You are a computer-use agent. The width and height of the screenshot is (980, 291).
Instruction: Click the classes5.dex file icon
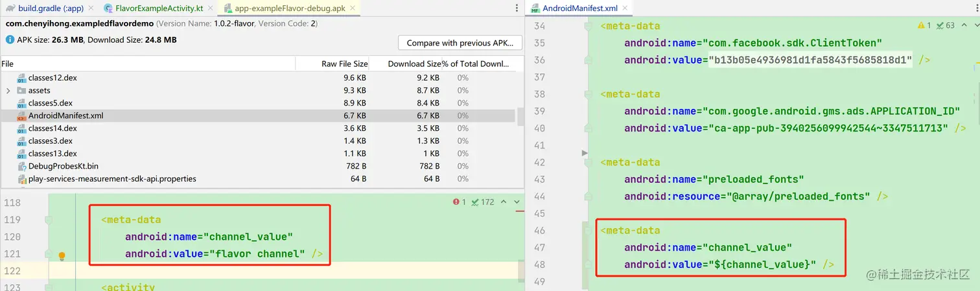pos(21,103)
